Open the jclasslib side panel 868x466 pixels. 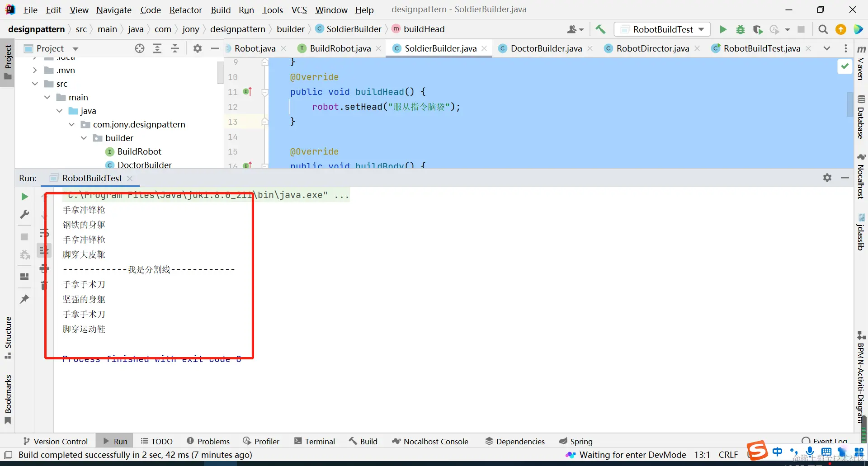[x=861, y=232]
